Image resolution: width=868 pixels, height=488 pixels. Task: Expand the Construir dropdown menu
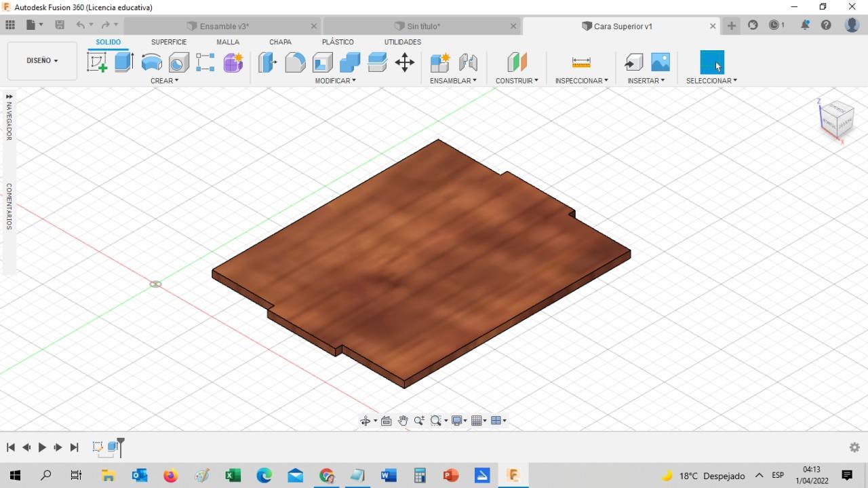click(x=516, y=81)
